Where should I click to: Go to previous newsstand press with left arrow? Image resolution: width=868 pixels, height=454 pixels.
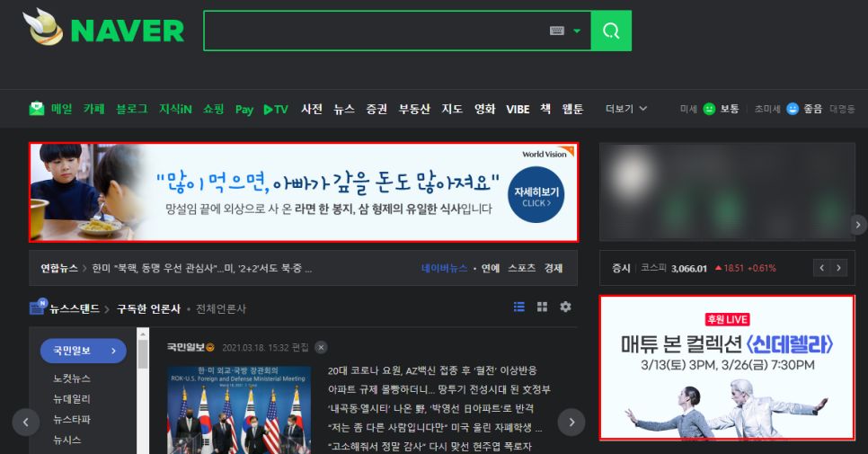[x=25, y=423]
